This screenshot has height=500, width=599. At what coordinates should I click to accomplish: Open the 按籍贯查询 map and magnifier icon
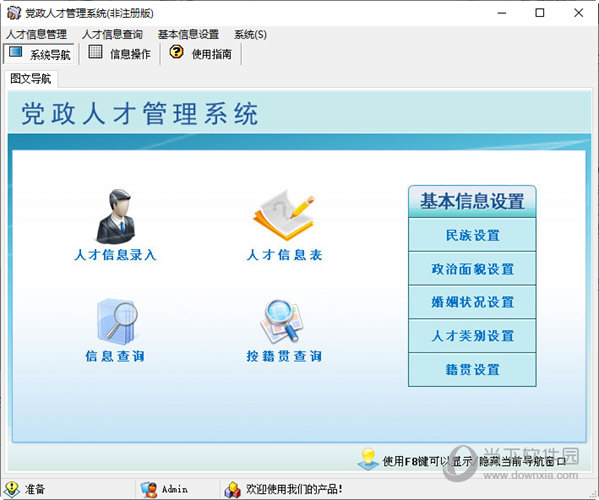coord(282,322)
